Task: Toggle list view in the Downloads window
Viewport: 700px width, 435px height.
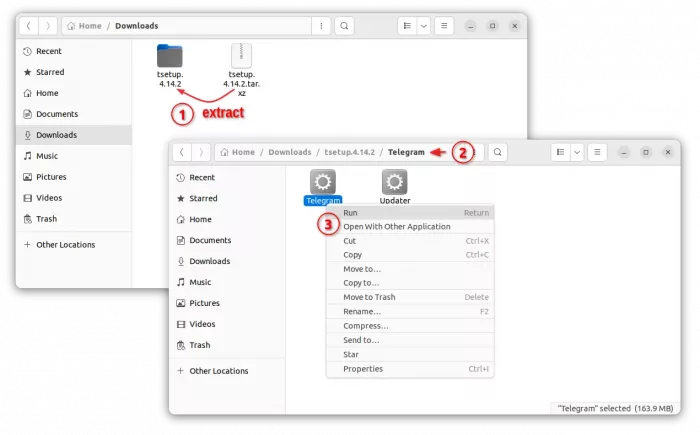Action: (x=407, y=25)
